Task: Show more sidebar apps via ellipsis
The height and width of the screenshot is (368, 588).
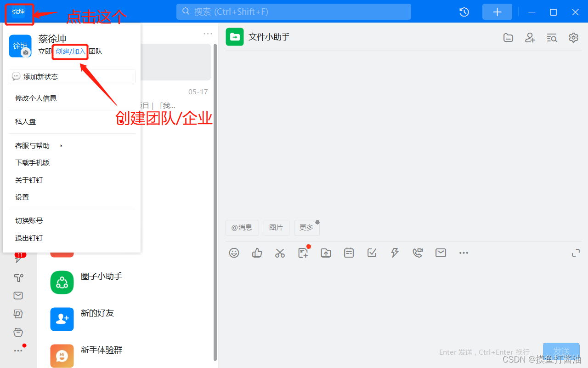Action: click(18, 351)
